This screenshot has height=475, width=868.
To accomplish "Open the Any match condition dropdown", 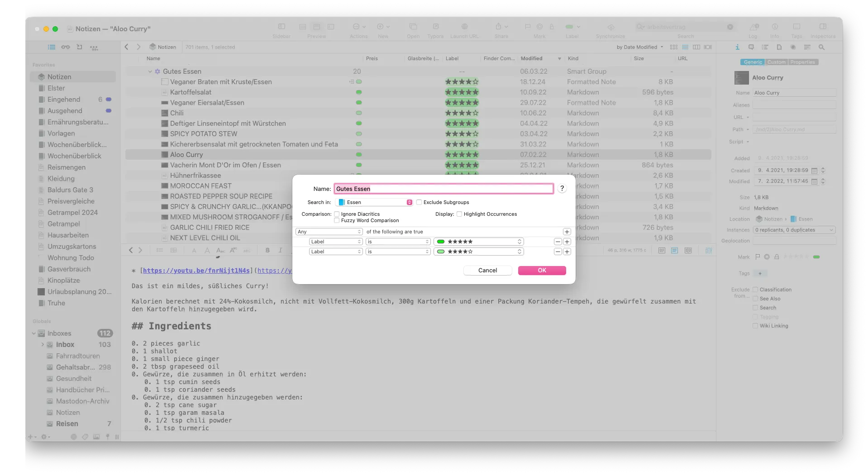I will coord(329,232).
